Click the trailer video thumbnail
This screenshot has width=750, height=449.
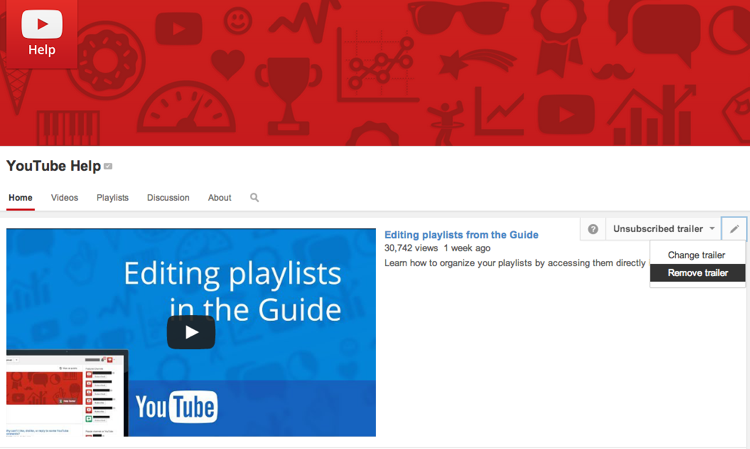click(x=191, y=332)
